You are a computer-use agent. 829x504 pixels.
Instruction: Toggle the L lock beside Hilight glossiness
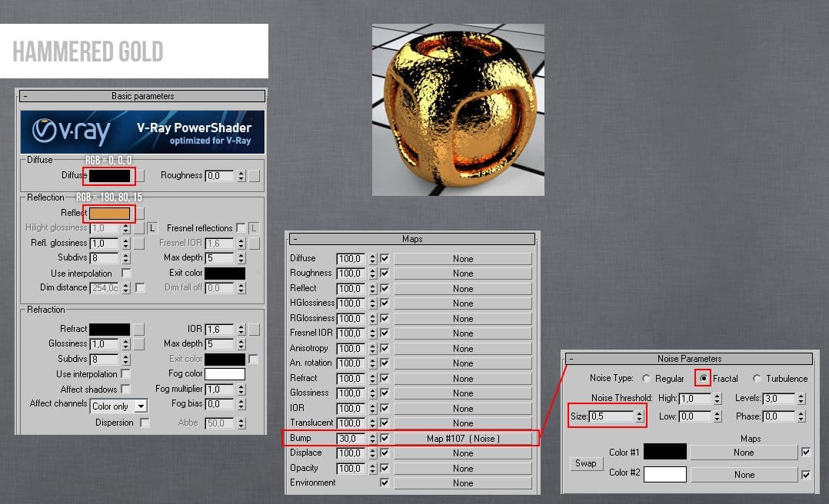coord(152,228)
